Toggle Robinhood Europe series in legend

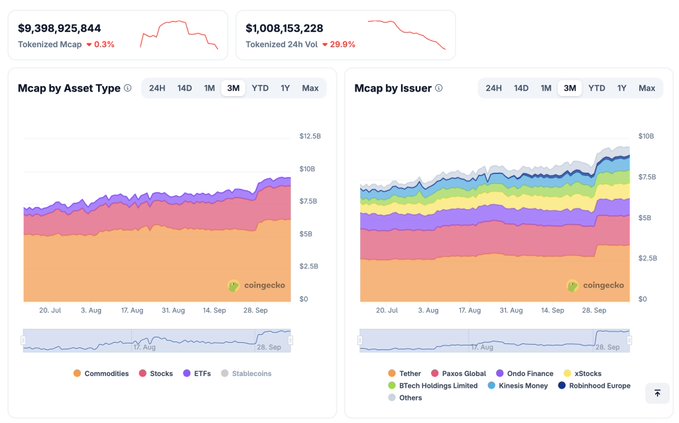pyautogui.click(x=594, y=385)
